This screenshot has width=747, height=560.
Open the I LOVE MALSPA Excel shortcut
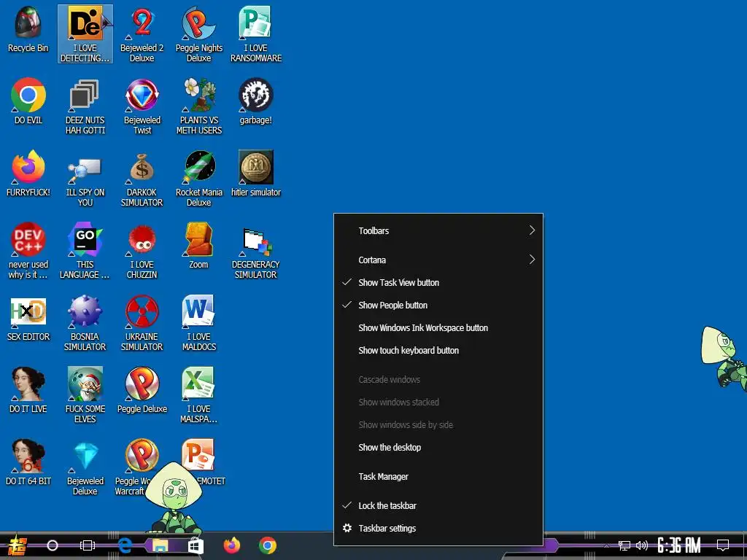point(198,395)
